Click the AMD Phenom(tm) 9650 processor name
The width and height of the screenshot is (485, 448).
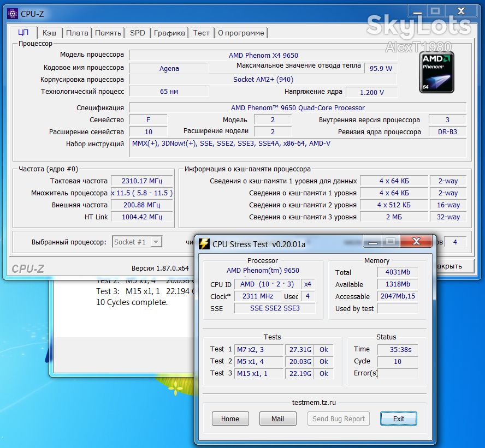point(263,270)
